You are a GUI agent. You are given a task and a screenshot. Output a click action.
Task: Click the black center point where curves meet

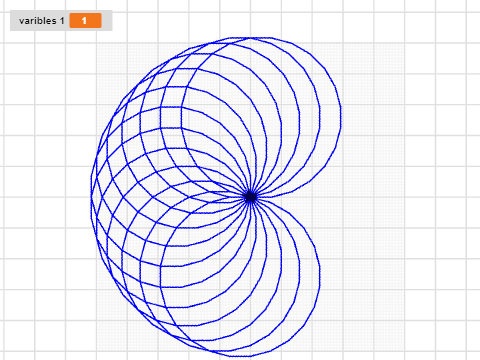pos(250,197)
